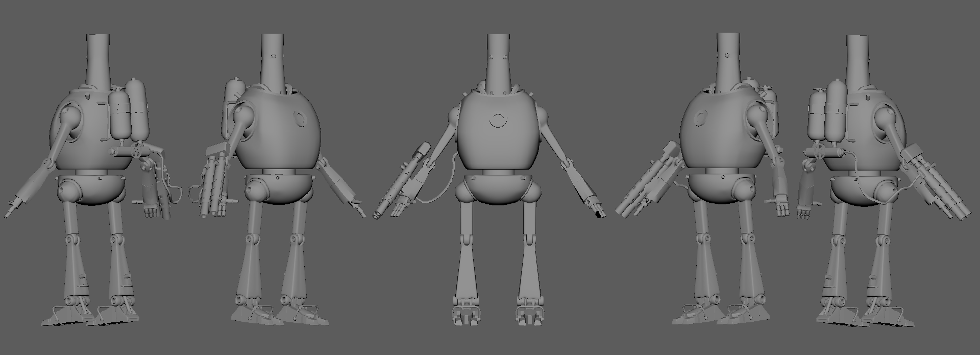The height and width of the screenshot is (355, 980).
Task: Click the second robot's left-side knee joint
Action: (x=252, y=239)
